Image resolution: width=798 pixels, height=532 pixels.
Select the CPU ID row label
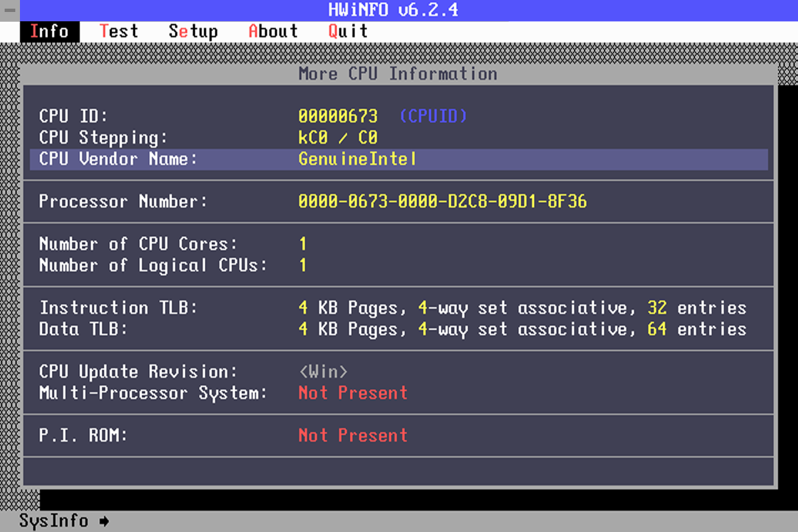click(73, 116)
